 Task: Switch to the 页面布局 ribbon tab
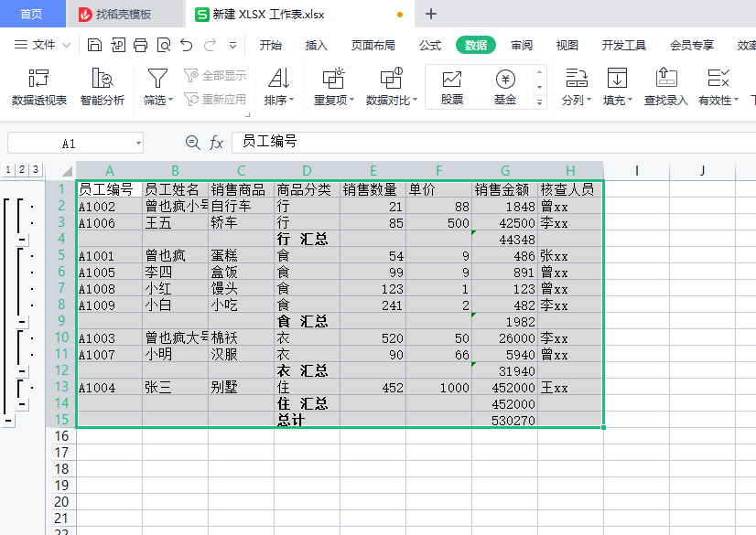(373, 45)
